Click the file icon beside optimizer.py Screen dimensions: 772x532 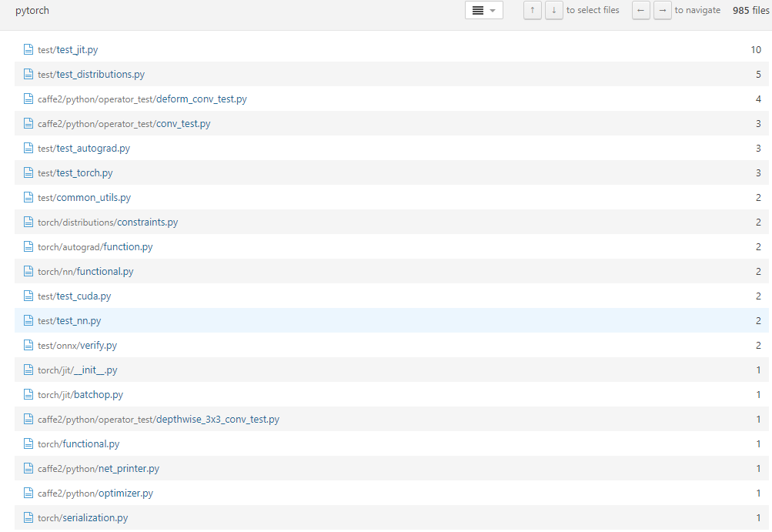(x=28, y=493)
